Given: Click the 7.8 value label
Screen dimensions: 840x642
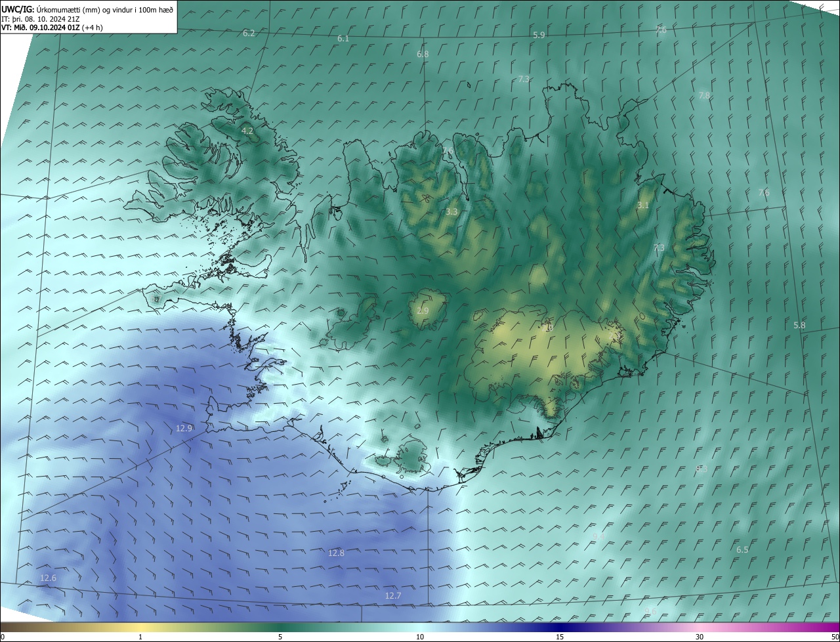Looking at the screenshot, I should pyautogui.click(x=704, y=95).
